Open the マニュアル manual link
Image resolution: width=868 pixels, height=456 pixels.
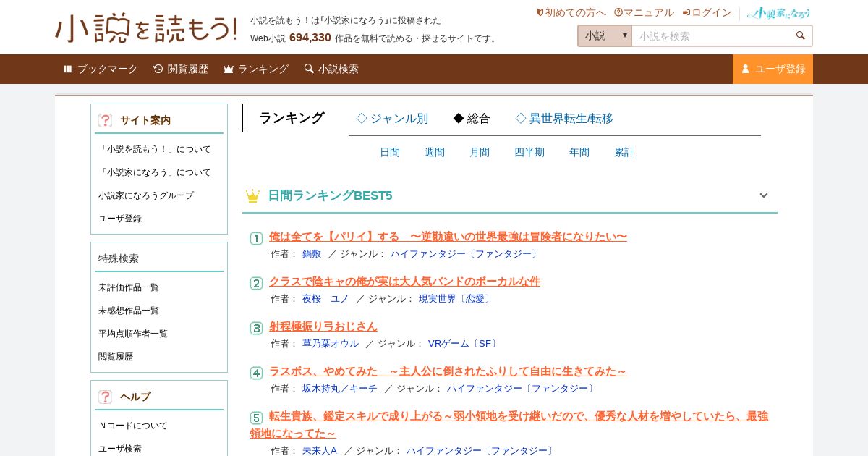click(644, 12)
